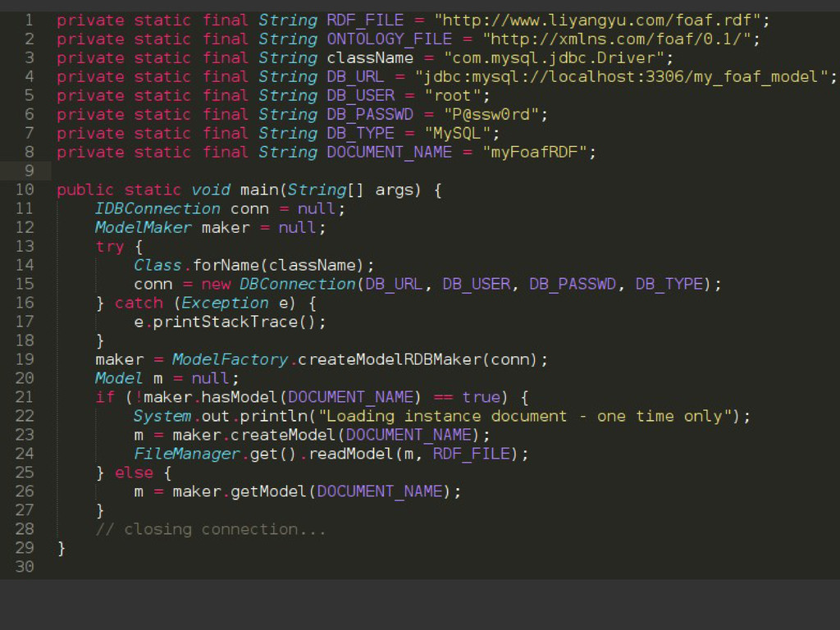Screen dimensions: 840x630
Task: Click the try keyword on line 13
Action: [110, 246]
